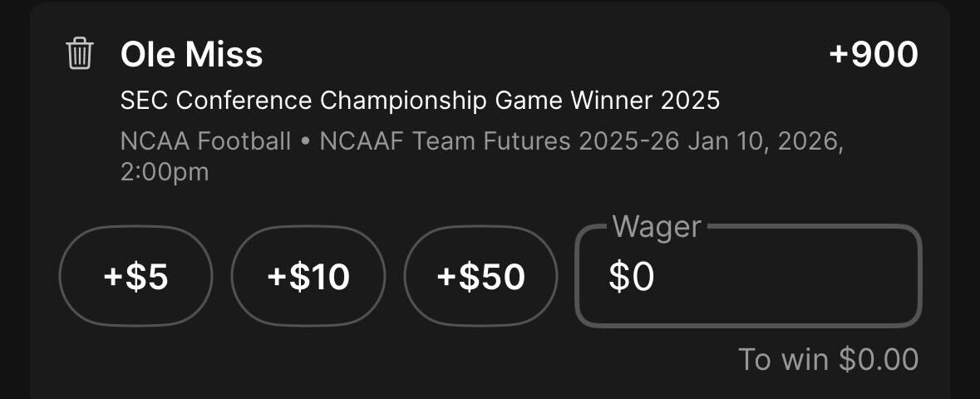This screenshot has height=399, width=980.
Task: Select the Ole Miss selection title
Action: (191, 54)
